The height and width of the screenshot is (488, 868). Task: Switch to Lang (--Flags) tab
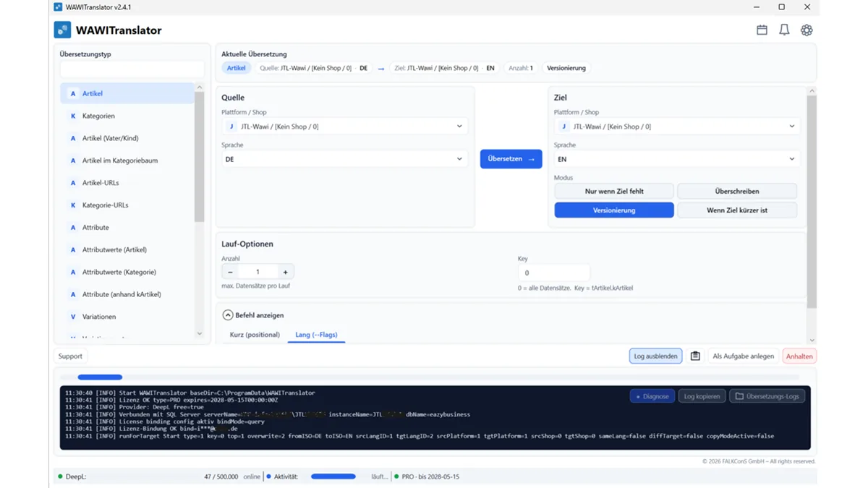(x=316, y=335)
